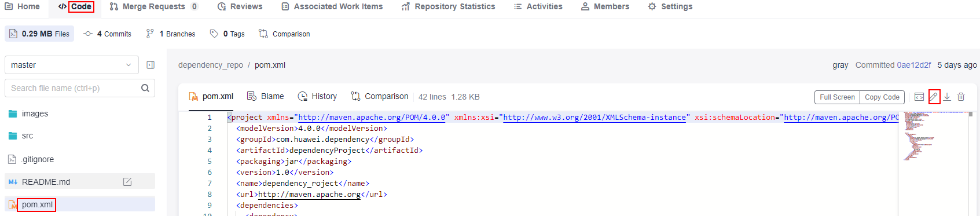Click the delete trash icon
The height and width of the screenshot is (216, 980).
pos(961,97)
